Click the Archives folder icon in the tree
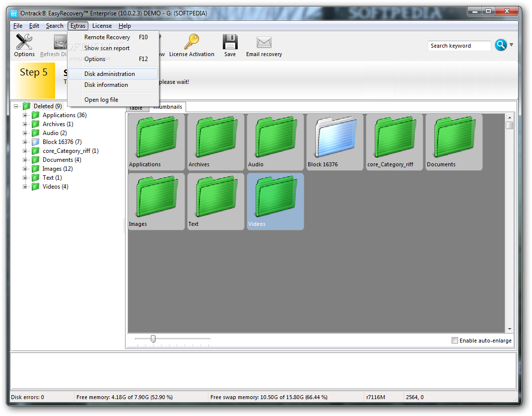This screenshot has height=416, width=532. [36, 124]
